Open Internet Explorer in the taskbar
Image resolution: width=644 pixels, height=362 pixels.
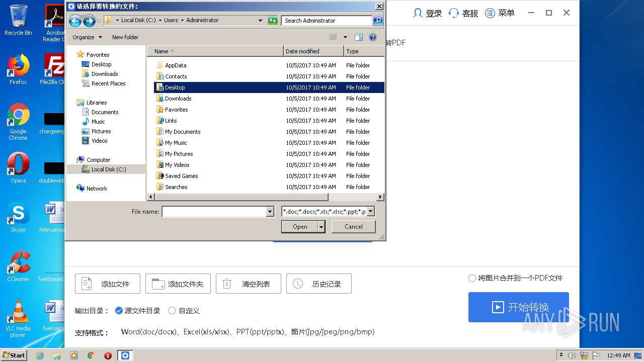pyautogui.click(x=40, y=355)
